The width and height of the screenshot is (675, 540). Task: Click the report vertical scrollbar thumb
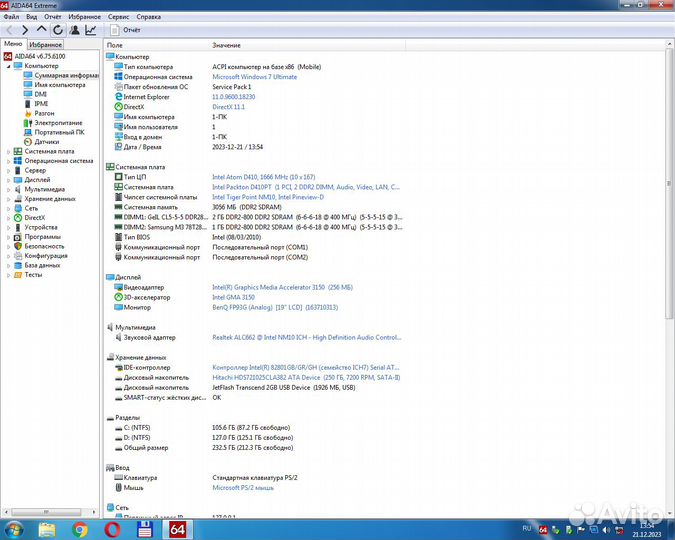669,183
